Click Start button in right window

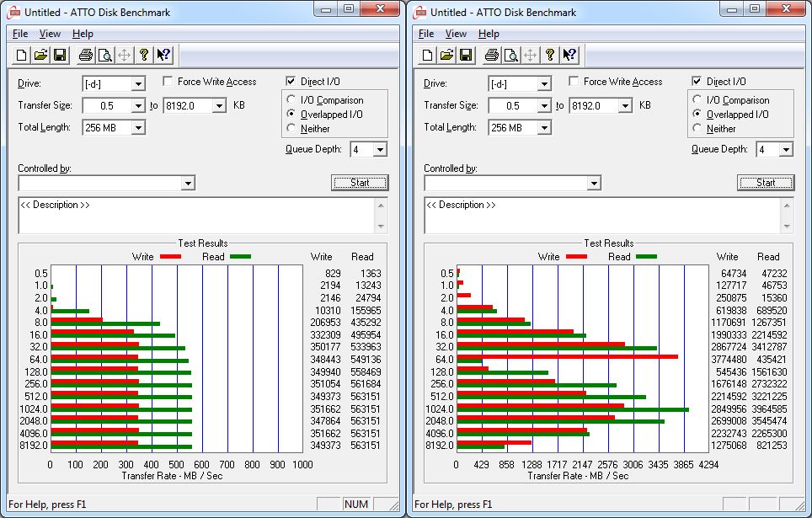click(x=766, y=183)
